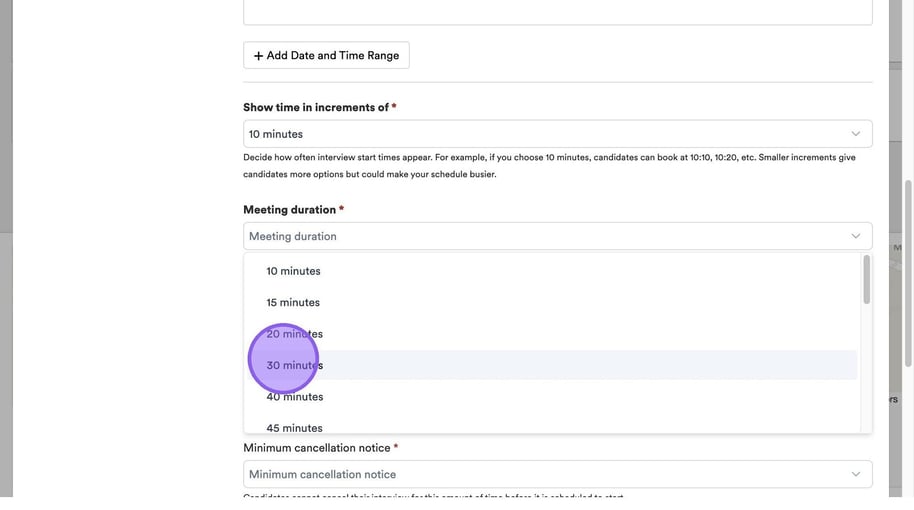
Task: Select the 10 minutes duration option
Action: click(293, 271)
